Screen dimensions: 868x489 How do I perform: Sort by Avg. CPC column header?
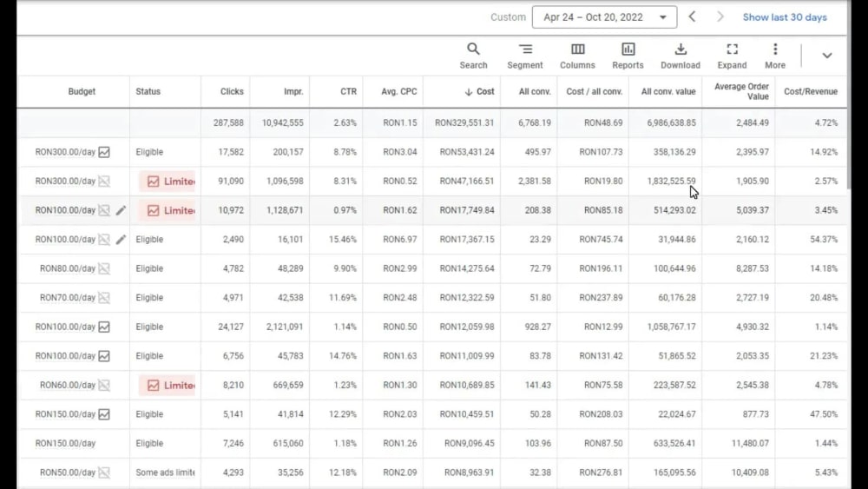coord(398,91)
